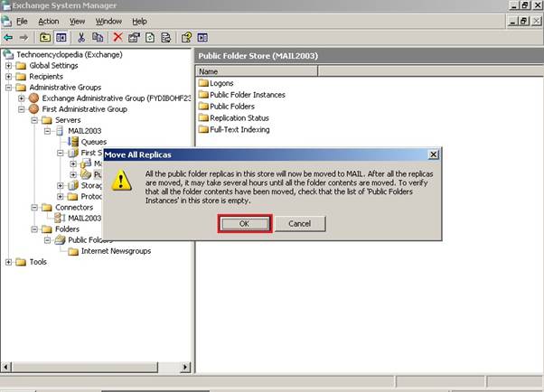Image resolution: width=544 pixels, height=392 pixels.
Task: Click the tree pane scroll left arrow
Action: tap(6, 367)
